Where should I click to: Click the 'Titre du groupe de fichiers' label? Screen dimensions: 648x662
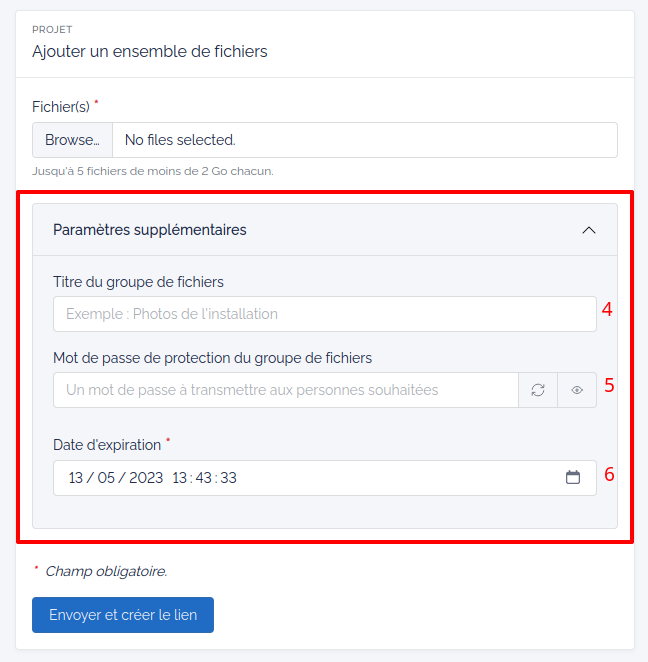pyautogui.click(x=138, y=282)
